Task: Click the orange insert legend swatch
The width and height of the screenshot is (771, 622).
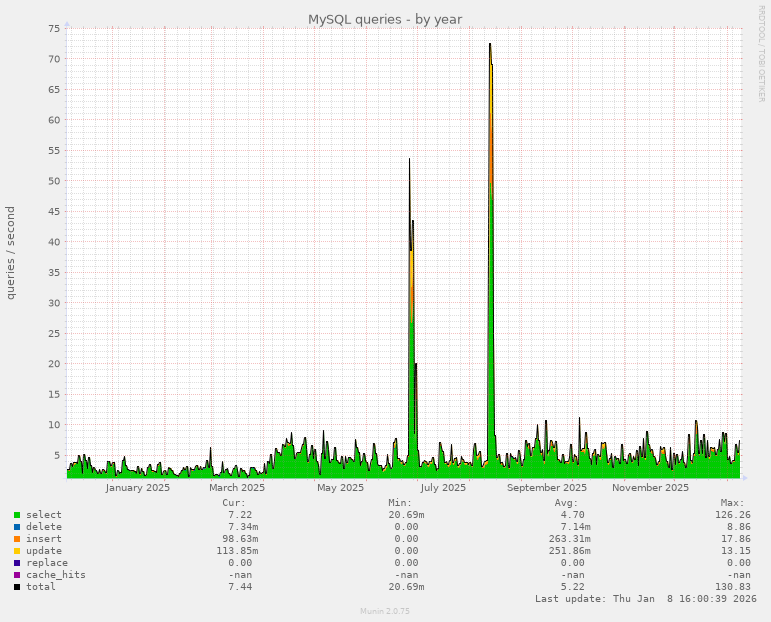Action: [x=17, y=539]
